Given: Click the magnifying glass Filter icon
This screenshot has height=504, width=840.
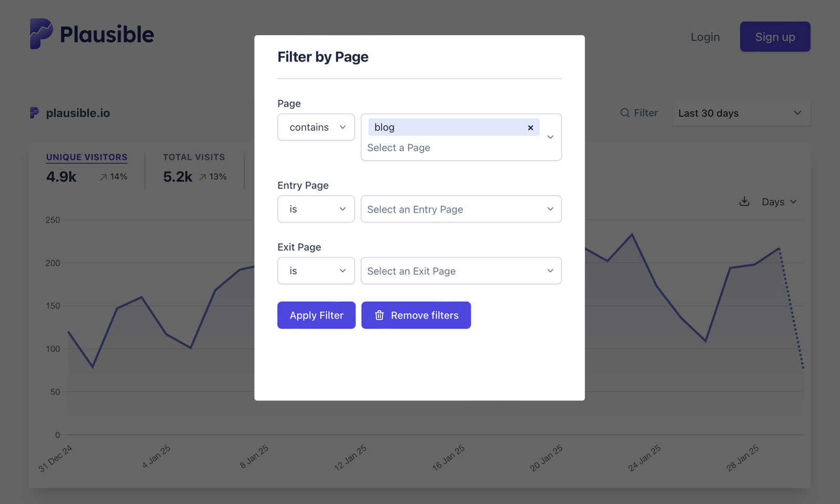Looking at the screenshot, I should (625, 113).
